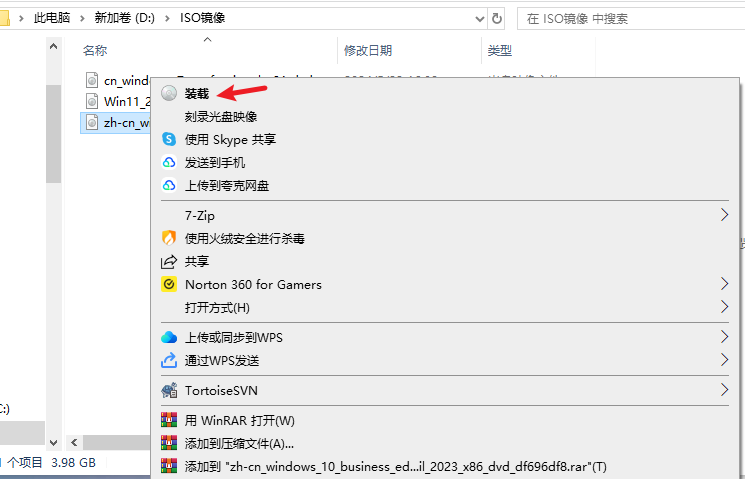Screen dimensions: 745x479
Task: Expand the 7-Zip submenu arrow
Action: coord(724,215)
